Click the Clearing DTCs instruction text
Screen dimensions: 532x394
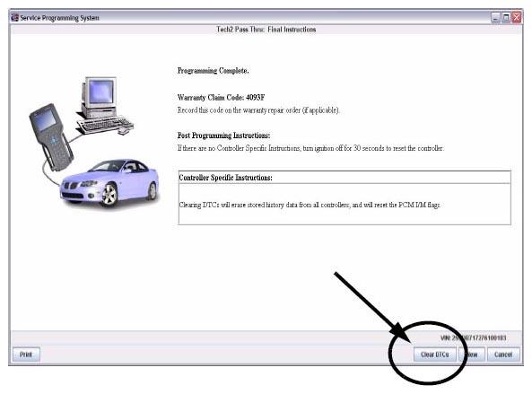click(x=310, y=205)
